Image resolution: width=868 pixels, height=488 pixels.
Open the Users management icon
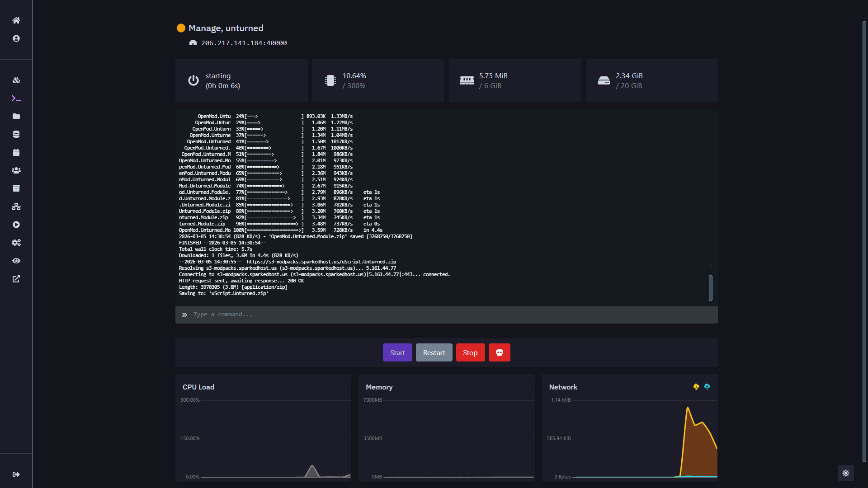click(x=16, y=170)
